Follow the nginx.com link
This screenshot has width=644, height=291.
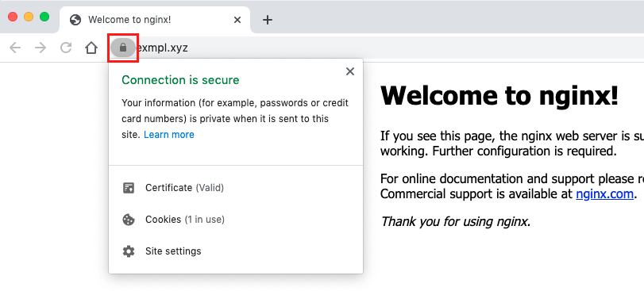click(604, 193)
